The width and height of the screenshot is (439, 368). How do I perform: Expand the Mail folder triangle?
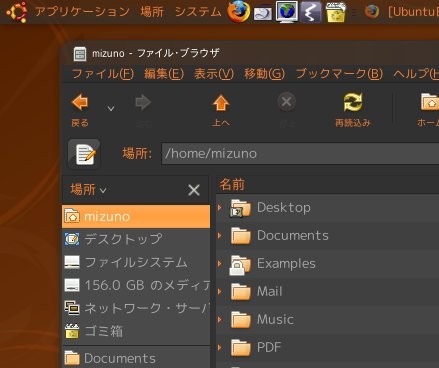point(220,292)
